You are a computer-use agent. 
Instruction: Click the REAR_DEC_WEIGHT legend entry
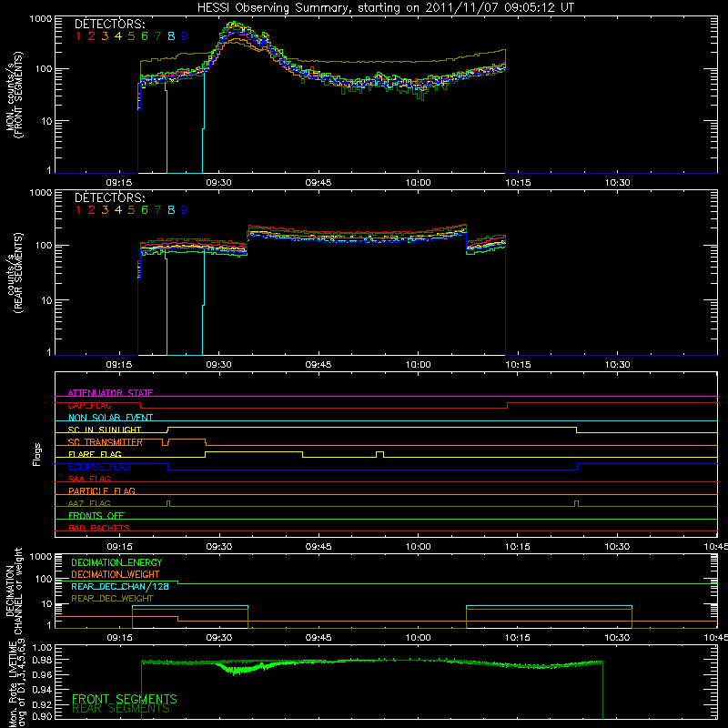pos(112,599)
